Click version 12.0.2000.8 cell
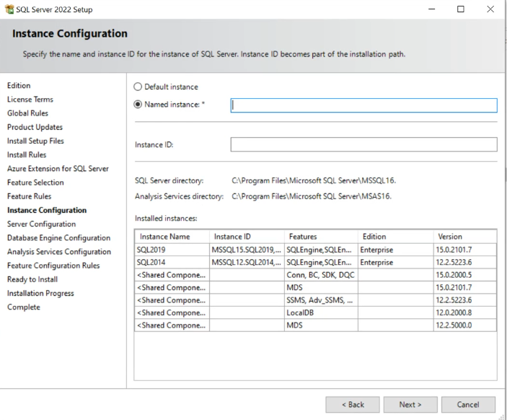The height and width of the screenshot is (420, 507). [465, 313]
